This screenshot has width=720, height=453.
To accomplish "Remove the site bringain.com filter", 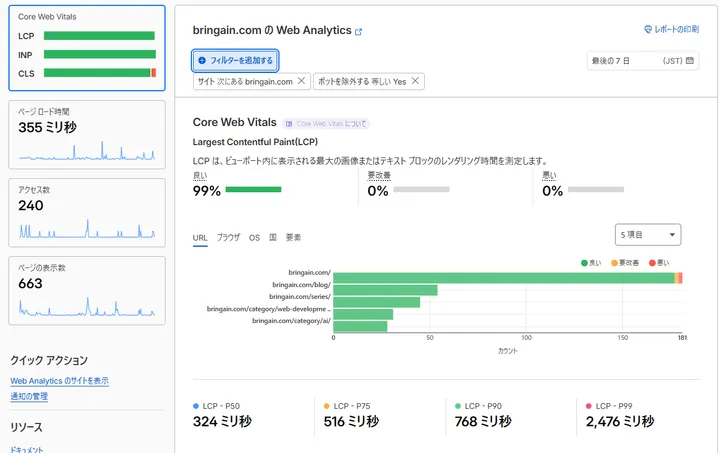I will (x=301, y=81).
